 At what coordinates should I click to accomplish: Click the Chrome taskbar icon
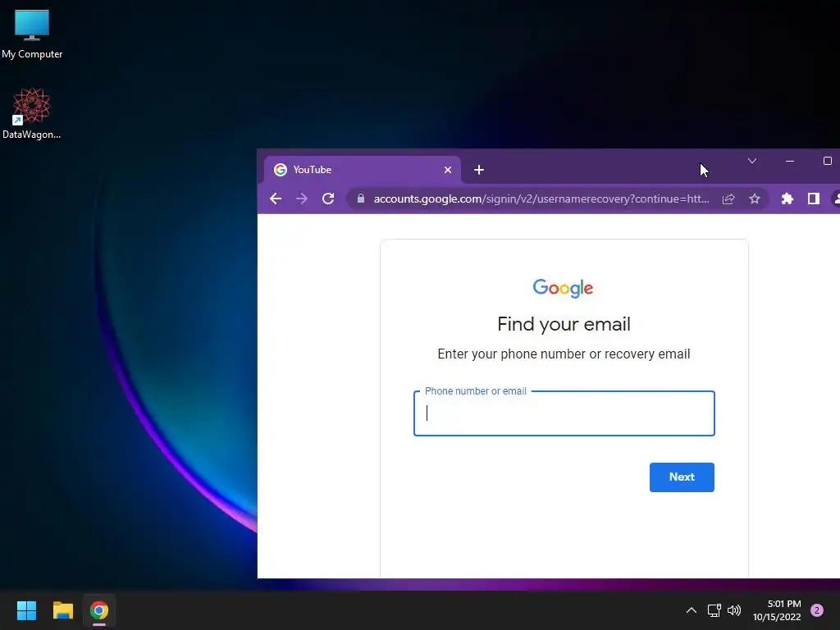[x=99, y=610]
